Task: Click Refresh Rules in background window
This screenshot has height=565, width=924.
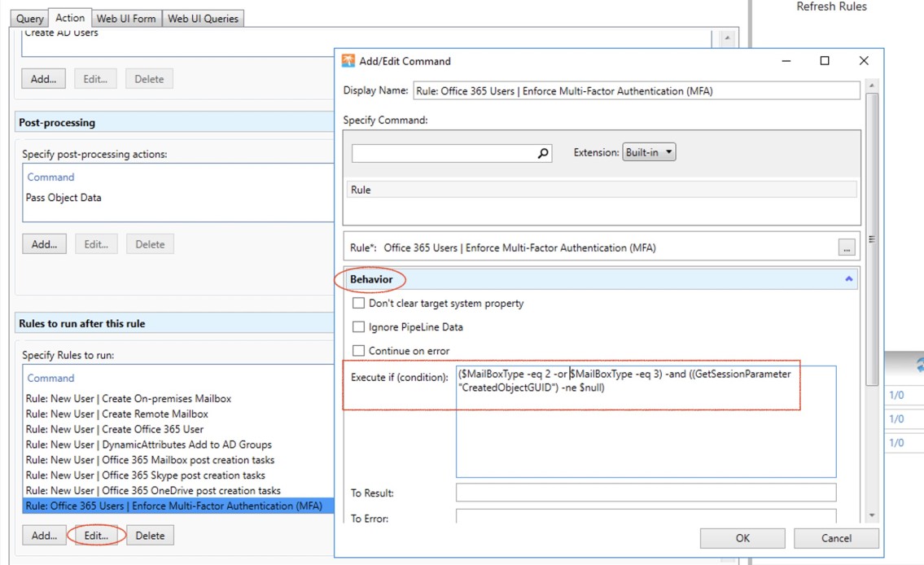Action: coord(831,7)
